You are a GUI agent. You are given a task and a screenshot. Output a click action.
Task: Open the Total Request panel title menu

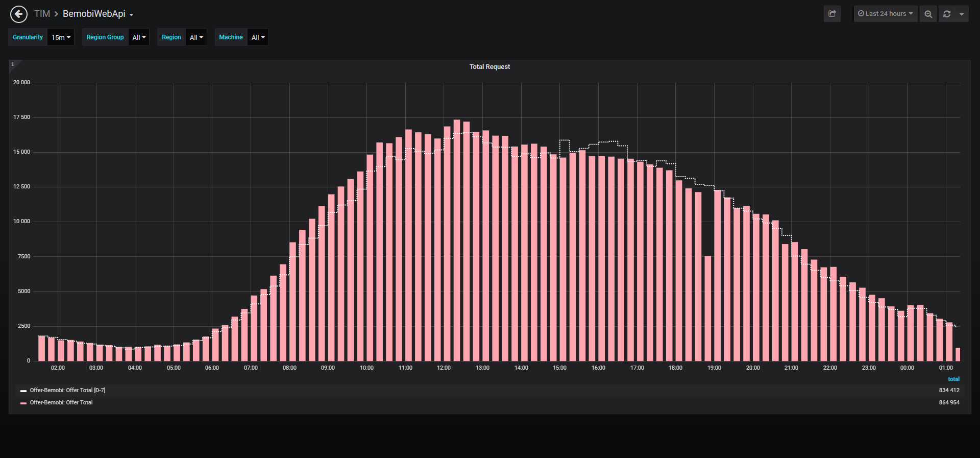[489, 67]
